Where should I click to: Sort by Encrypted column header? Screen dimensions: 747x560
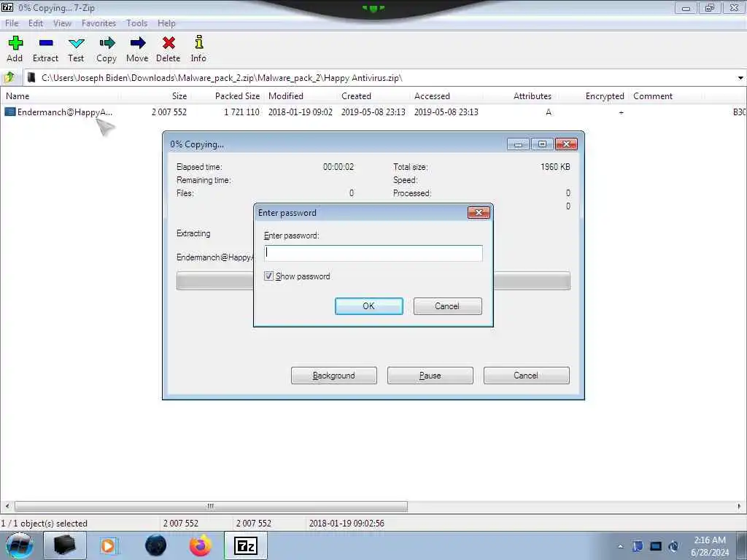pos(605,96)
